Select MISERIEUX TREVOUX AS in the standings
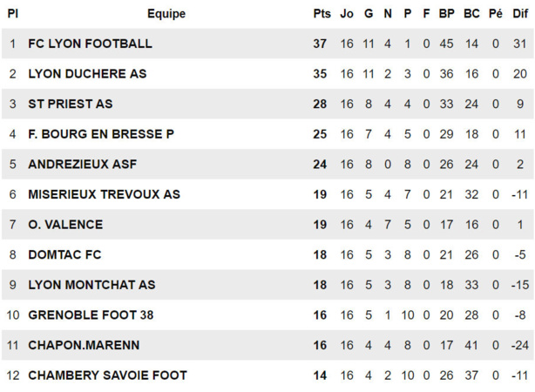Screen dimensions: 535x392 [x=104, y=194]
